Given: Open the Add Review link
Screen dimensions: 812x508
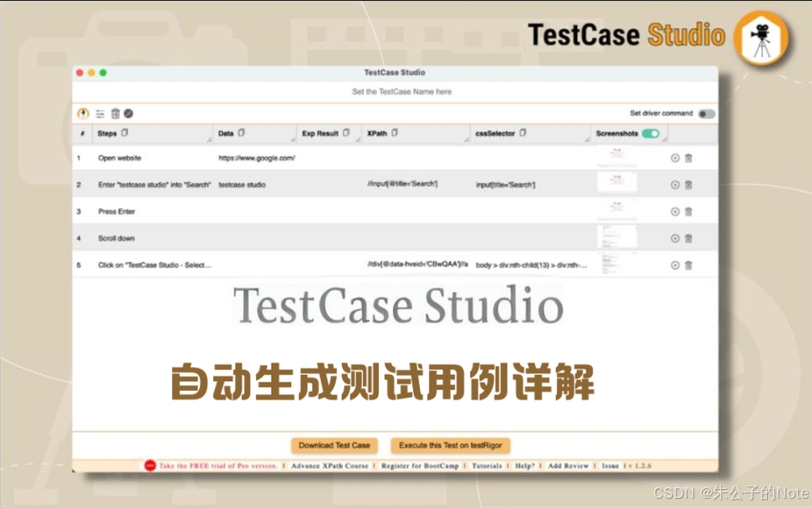Looking at the screenshot, I should (x=568, y=465).
